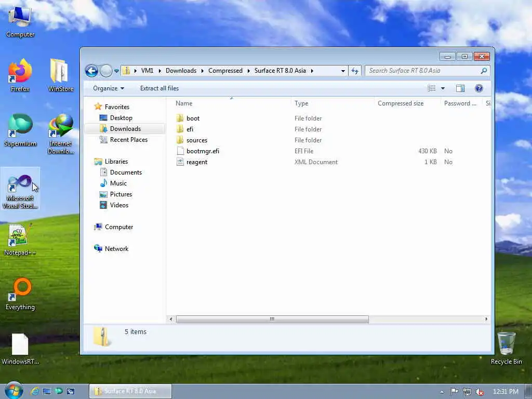Open Videos library
The height and width of the screenshot is (399, 532).
tap(119, 205)
